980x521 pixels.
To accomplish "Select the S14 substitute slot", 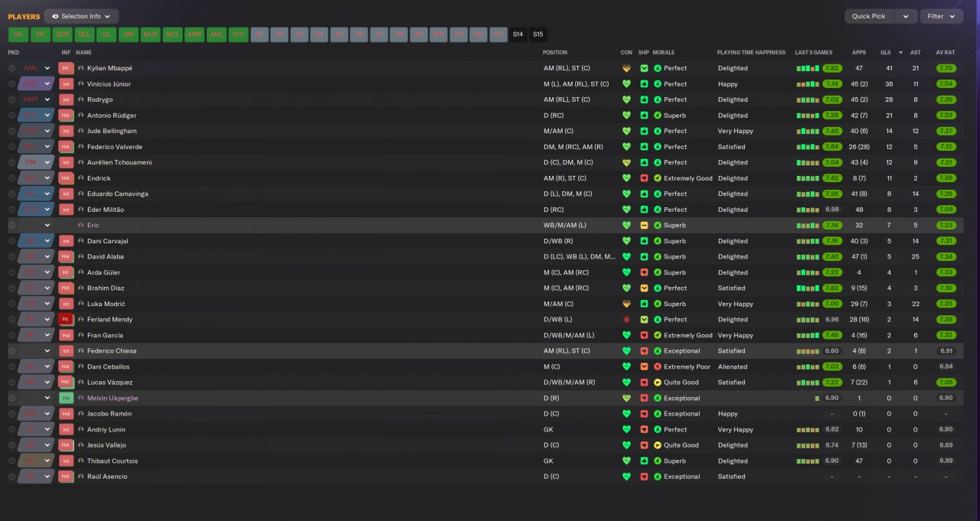I will (x=518, y=34).
